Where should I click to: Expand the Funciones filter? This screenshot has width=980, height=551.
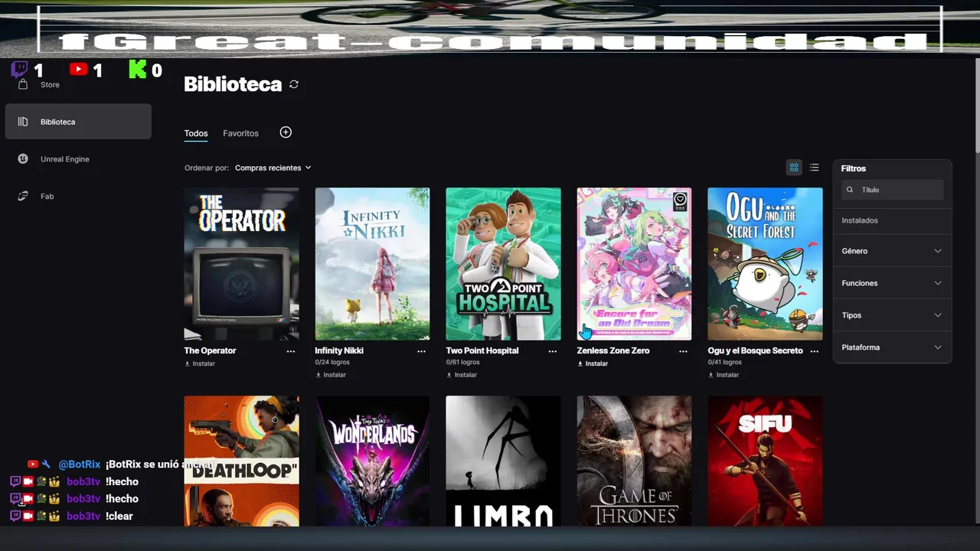pyautogui.click(x=892, y=283)
